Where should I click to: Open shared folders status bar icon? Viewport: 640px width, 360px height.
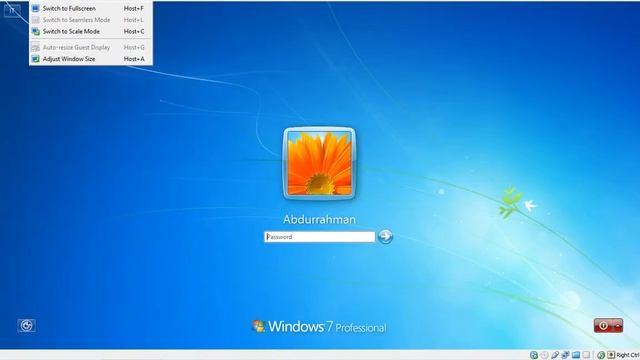[x=576, y=355]
